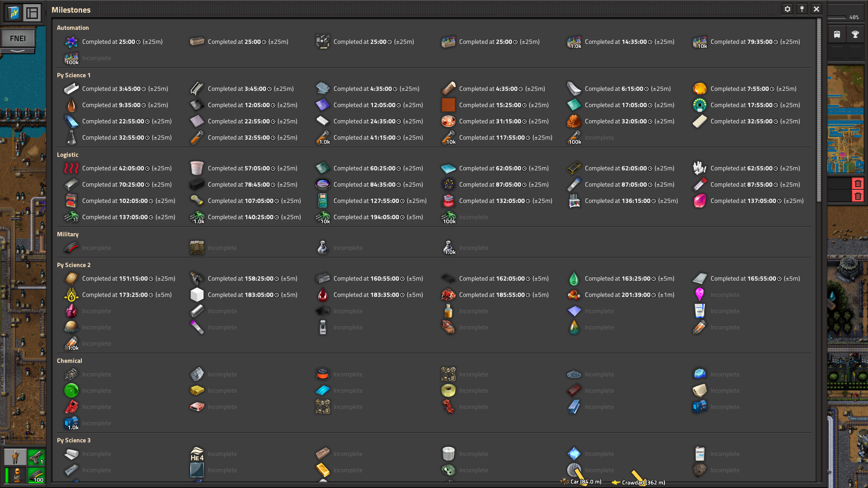Image resolution: width=868 pixels, height=488 pixels.
Task: Click the pink cup icon completed at 57:05:00
Action: click(x=197, y=169)
